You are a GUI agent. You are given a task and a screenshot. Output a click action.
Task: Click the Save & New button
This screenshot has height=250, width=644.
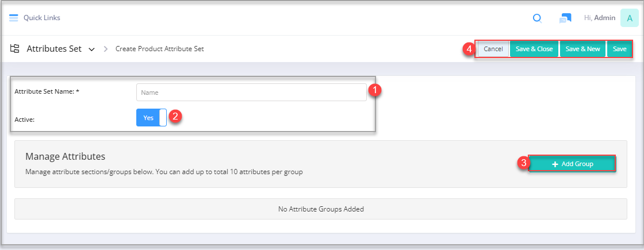(x=583, y=49)
